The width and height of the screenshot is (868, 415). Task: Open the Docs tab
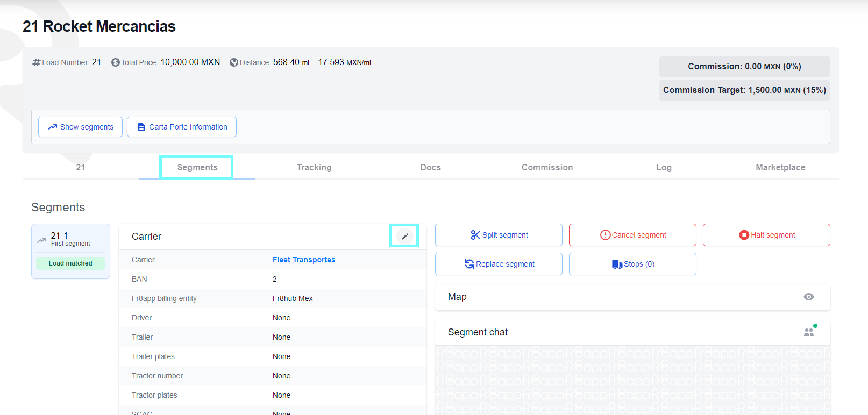431,167
